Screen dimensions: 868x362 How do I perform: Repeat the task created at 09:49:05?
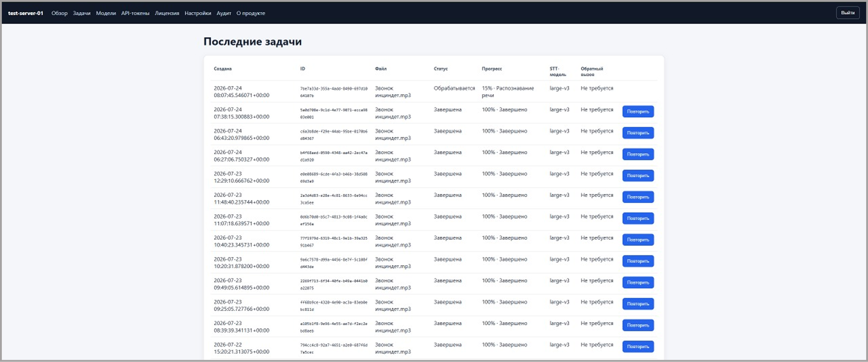tap(638, 282)
